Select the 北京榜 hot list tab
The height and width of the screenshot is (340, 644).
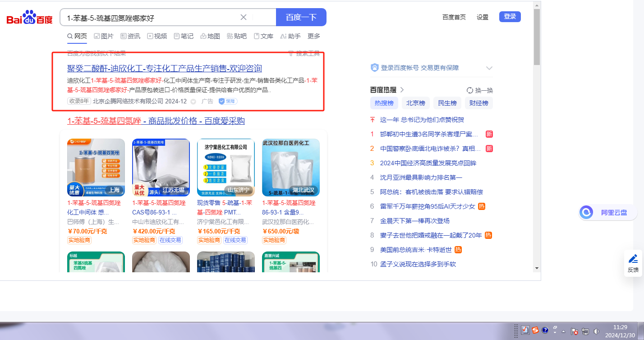click(415, 103)
